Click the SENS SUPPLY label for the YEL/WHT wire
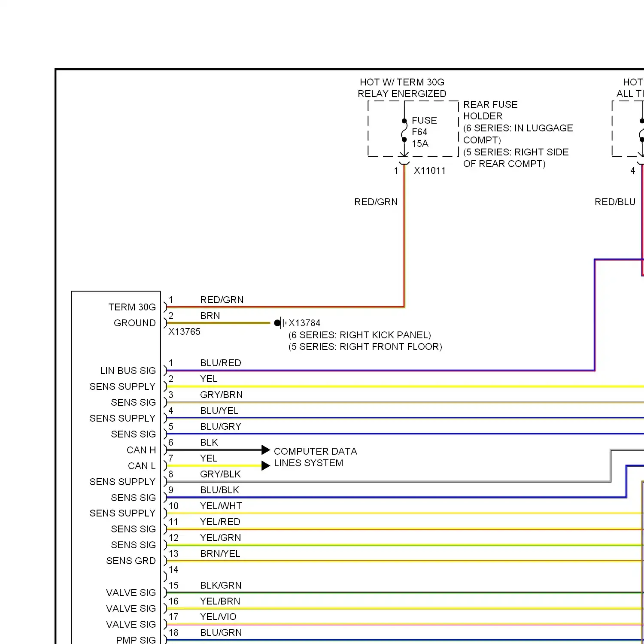This screenshot has height=644, width=644. (122, 513)
